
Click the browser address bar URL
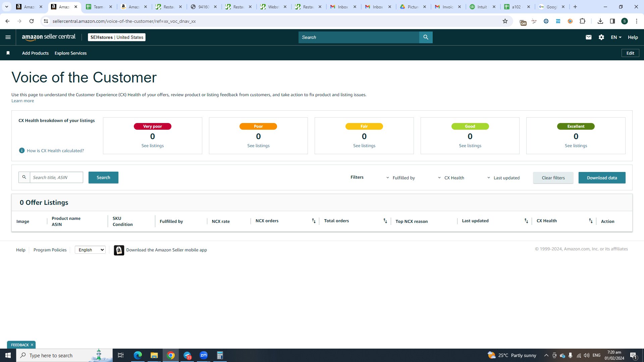pos(124,21)
